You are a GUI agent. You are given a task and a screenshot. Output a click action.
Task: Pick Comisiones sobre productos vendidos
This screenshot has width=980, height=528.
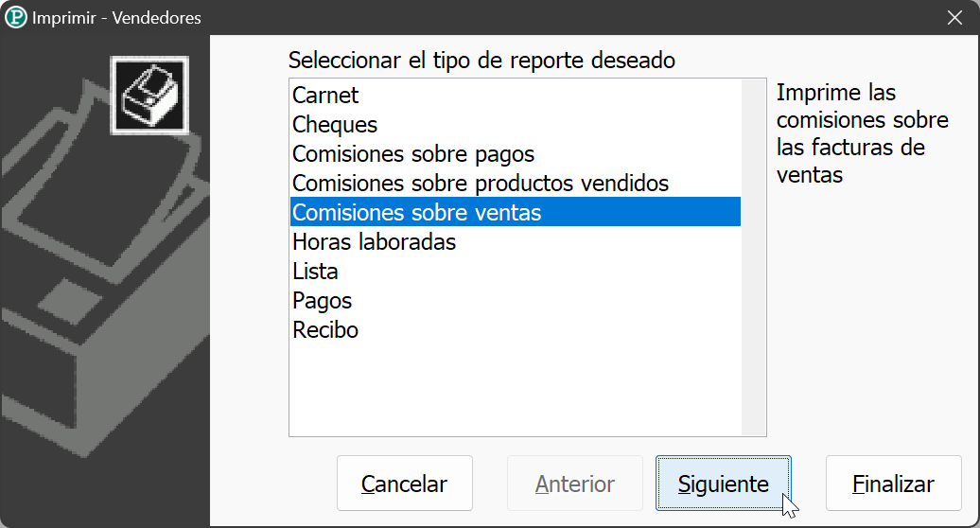click(515, 183)
